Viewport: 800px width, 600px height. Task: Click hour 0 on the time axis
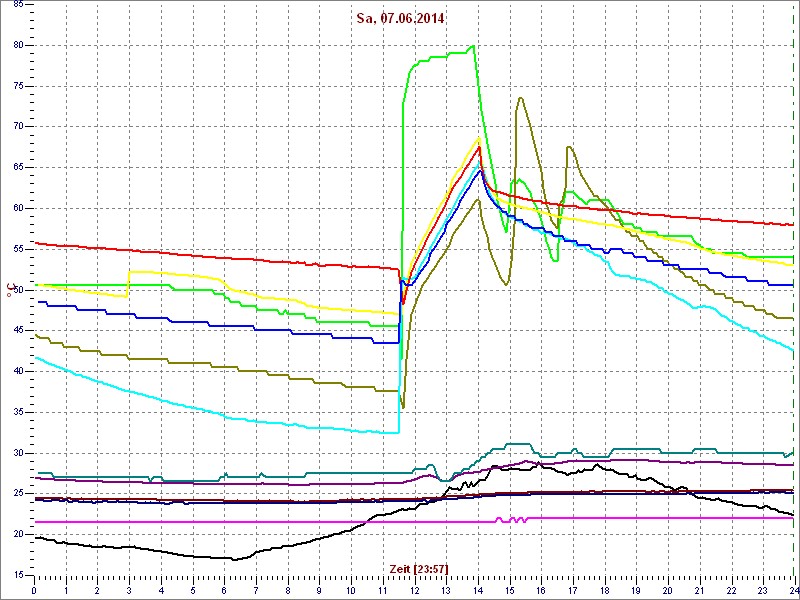tap(34, 590)
